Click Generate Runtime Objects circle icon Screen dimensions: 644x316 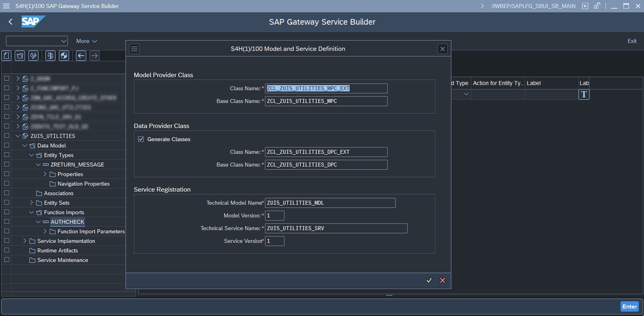coord(64,56)
